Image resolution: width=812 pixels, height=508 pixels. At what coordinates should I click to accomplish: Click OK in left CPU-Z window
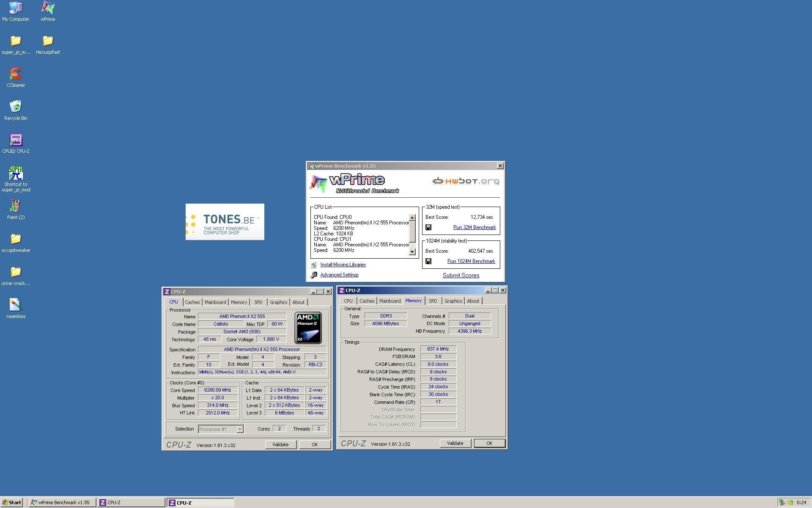[315, 444]
